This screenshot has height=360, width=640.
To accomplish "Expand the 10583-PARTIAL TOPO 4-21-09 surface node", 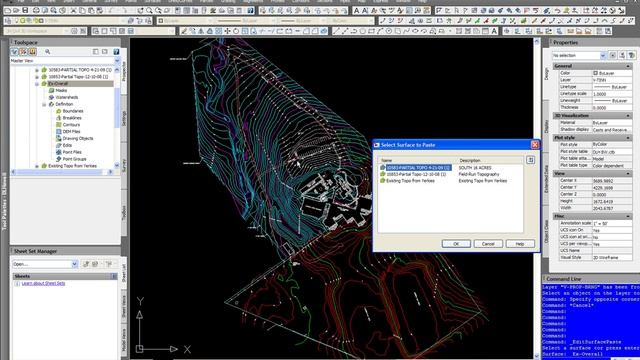I will pyautogui.click(x=37, y=70).
